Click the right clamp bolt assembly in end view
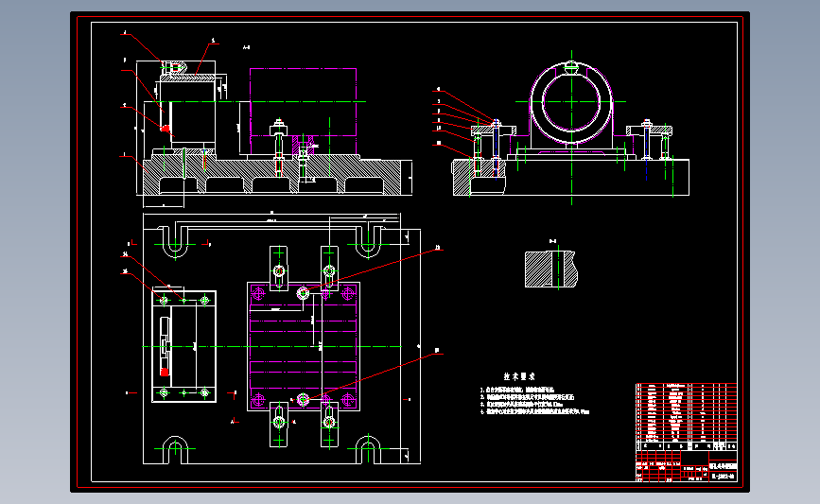 pos(647,141)
